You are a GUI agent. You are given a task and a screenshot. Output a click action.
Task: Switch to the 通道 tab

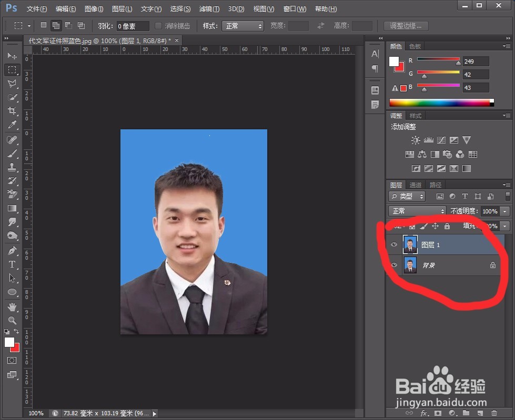pyautogui.click(x=415, y=185)
